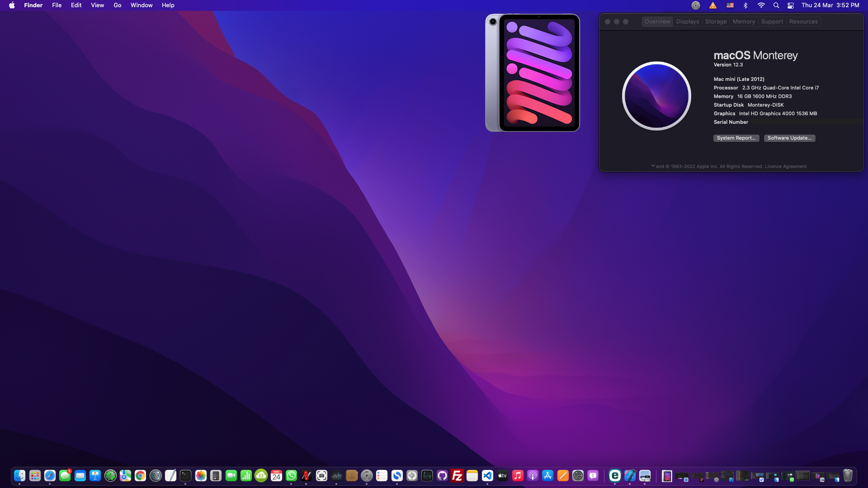Launch Screenshot app in the Dock
This screenshot has height=488, width=868.
[321, 476]
